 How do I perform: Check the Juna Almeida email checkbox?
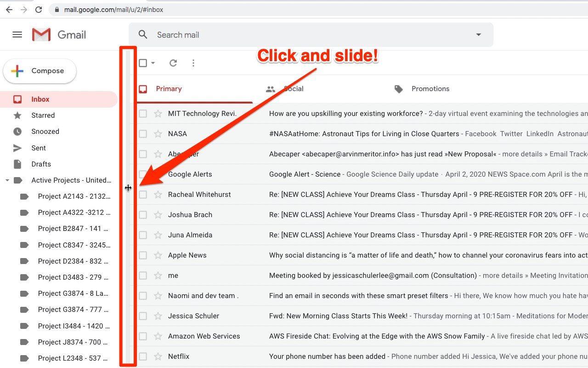[143, 235]
